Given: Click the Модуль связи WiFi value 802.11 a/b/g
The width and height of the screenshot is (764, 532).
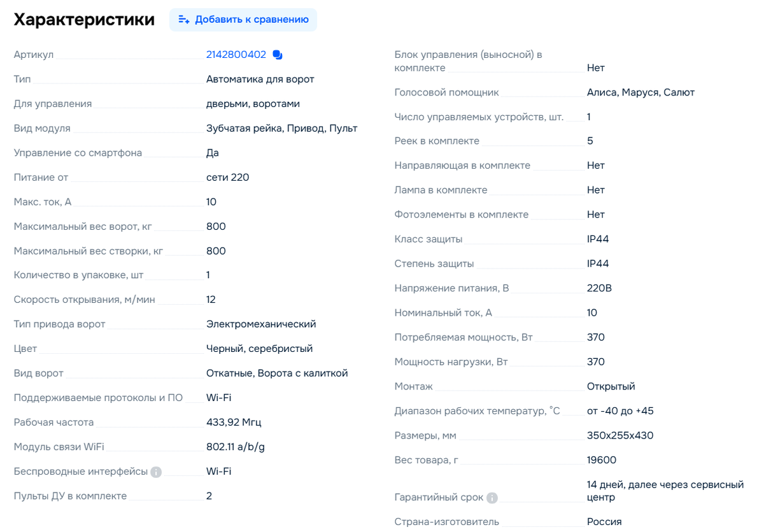Looking at the screenshot, I should [x=236, y=447].
